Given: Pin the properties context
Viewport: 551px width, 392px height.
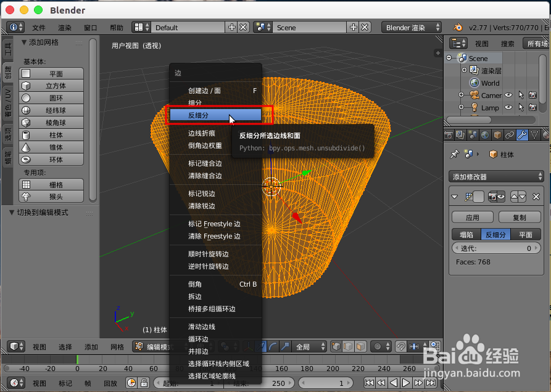Looking at the screenshot, I should point(455,154).
